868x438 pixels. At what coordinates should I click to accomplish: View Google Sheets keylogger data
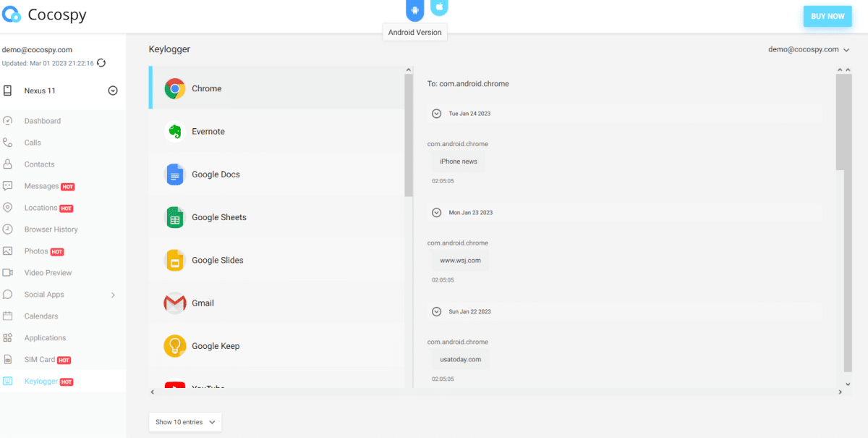(x=218, y=217)
